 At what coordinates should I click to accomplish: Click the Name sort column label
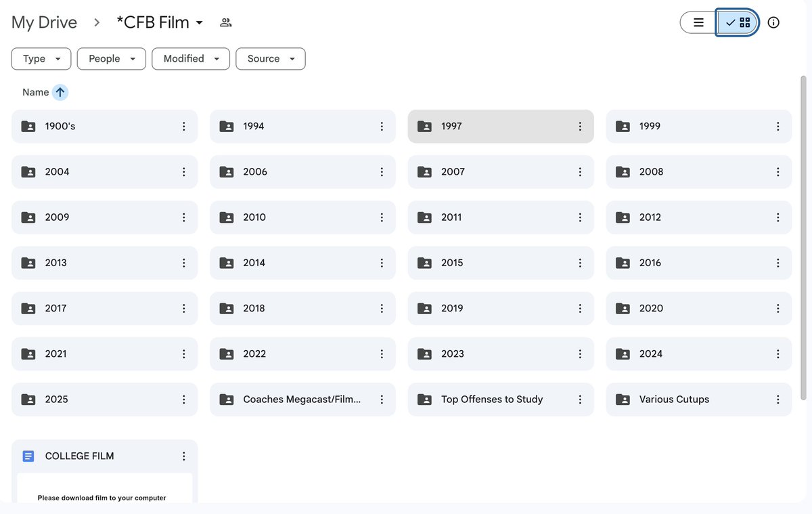tap(35, 92)
